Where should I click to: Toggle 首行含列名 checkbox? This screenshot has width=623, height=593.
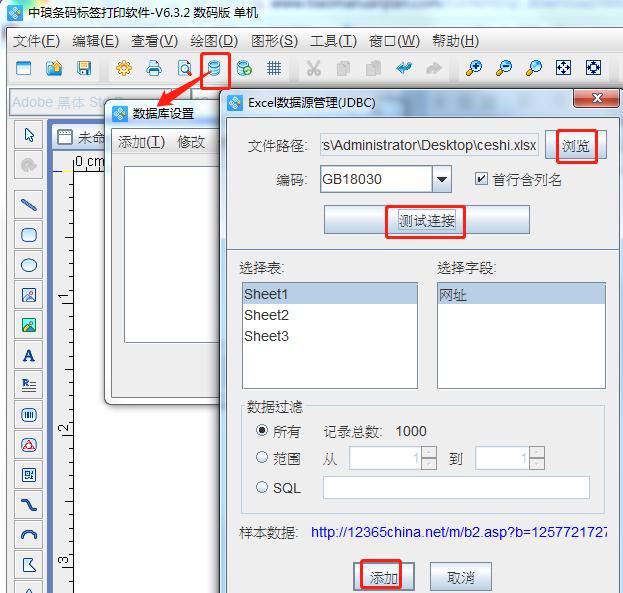coord(481,179)
